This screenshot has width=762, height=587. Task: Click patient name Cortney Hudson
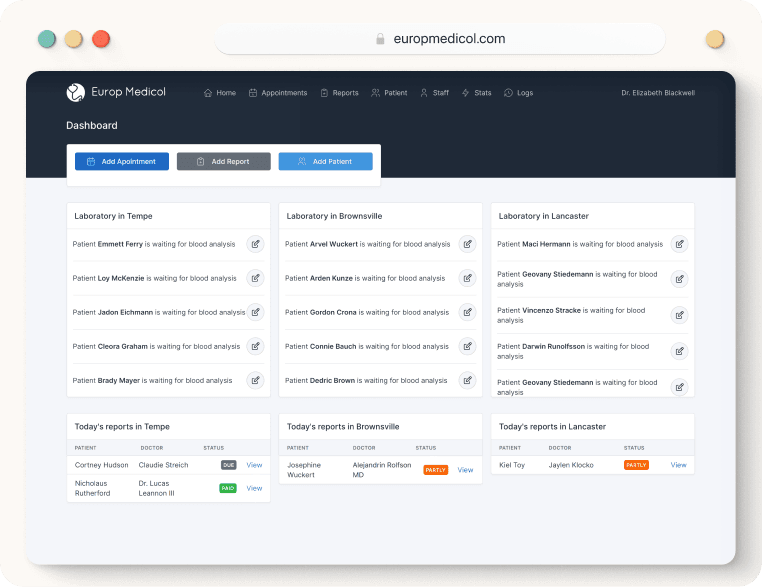102,465
